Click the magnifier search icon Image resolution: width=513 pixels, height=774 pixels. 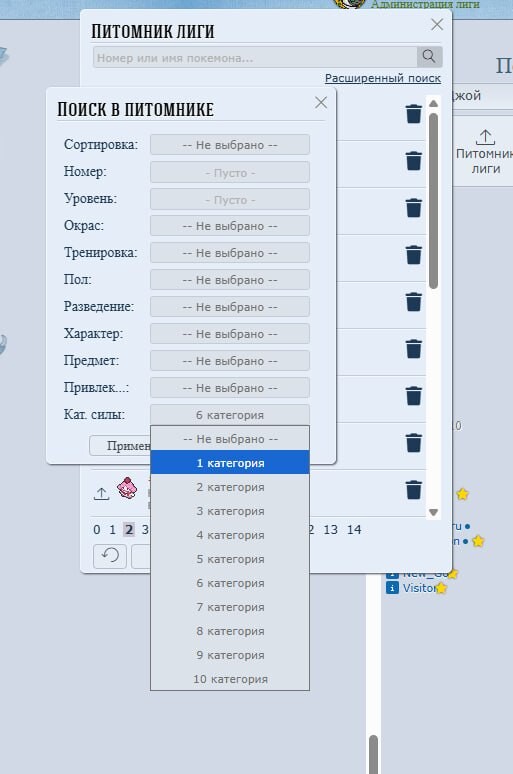429,57
